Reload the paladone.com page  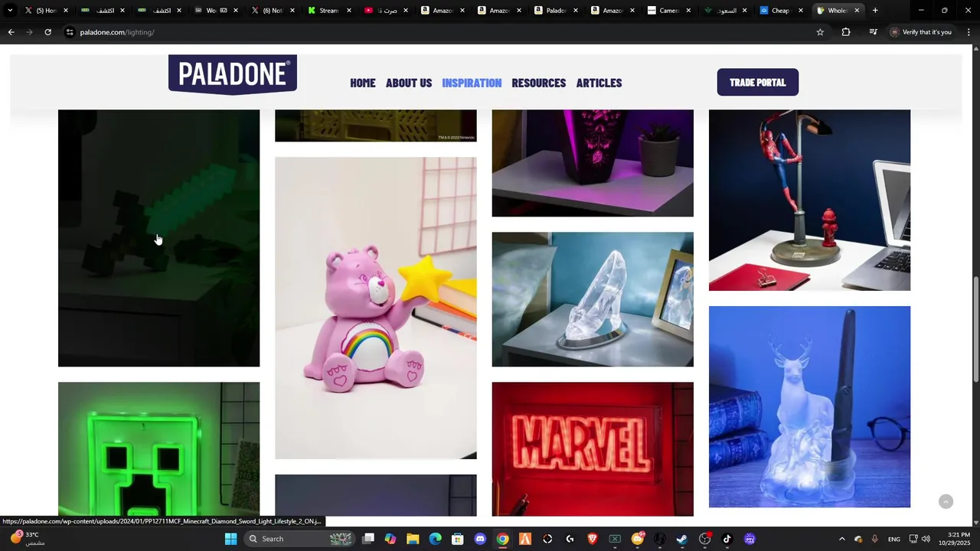(x=47, y=32)
